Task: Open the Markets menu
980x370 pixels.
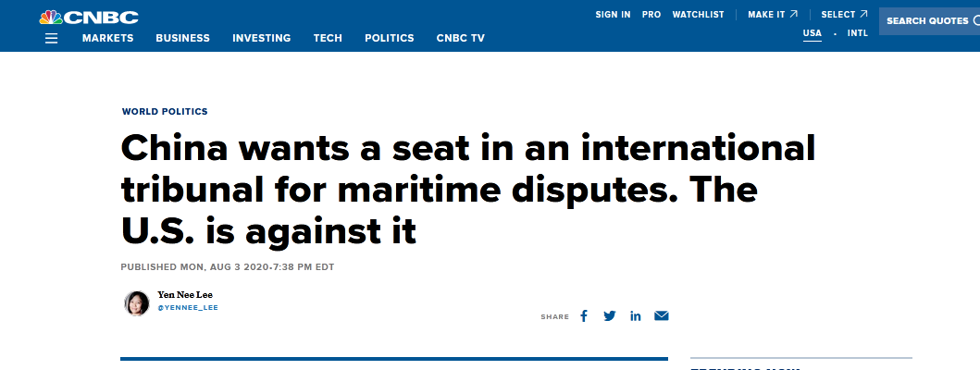Action: (107, 38)
